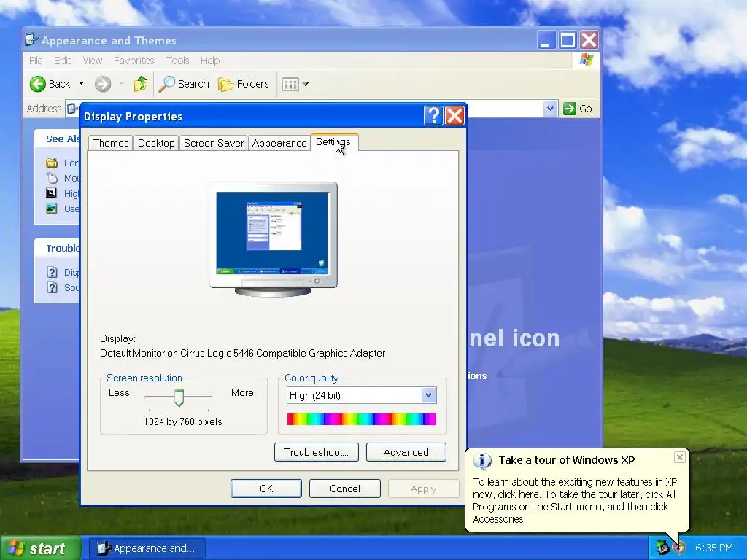The height and width of the screenshot is (560, 747).
Task: Click the info icon in tour balloon
Action: (x=482, y=461)
